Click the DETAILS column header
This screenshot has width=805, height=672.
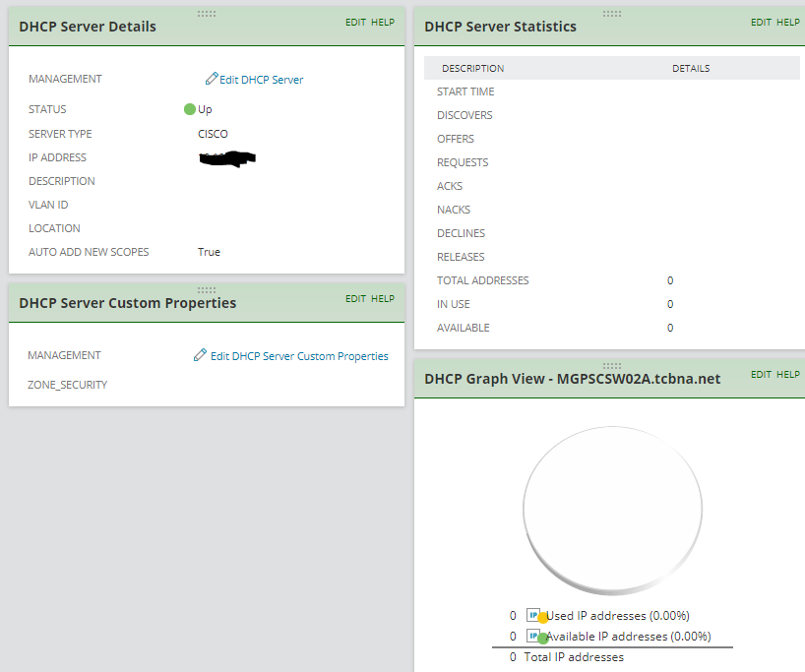(x=691, y=68)
